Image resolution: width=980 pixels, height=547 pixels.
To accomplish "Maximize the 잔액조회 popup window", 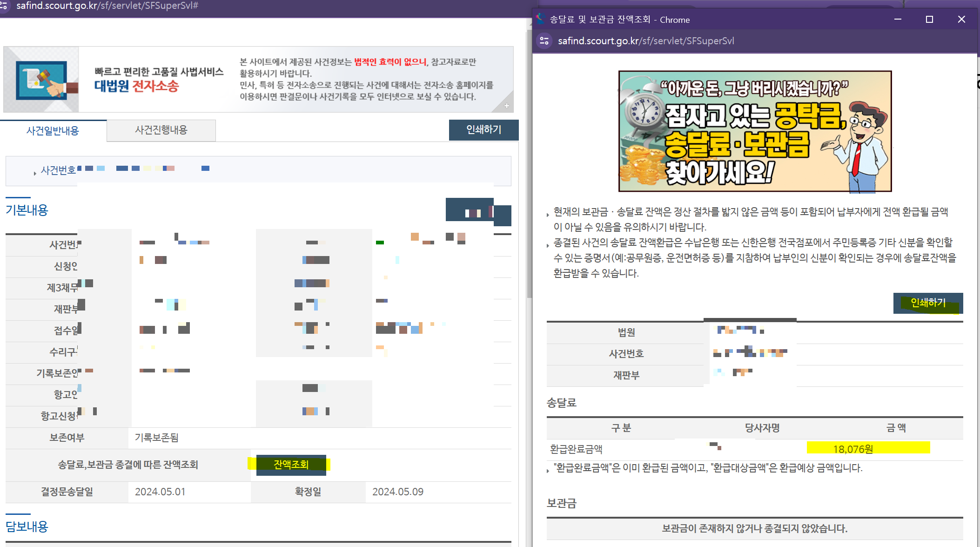I will 929,19.
